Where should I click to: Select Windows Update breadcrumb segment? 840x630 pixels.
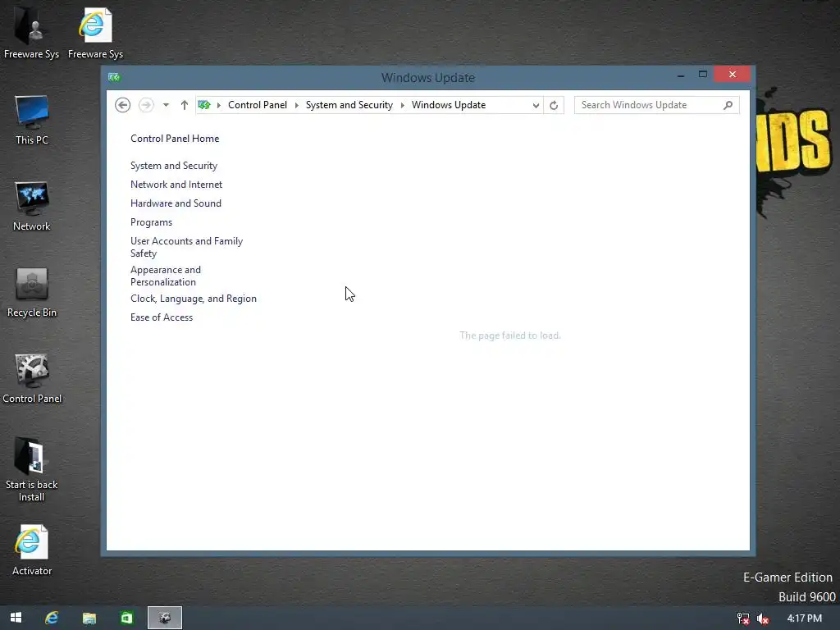[x=449, y=105]
